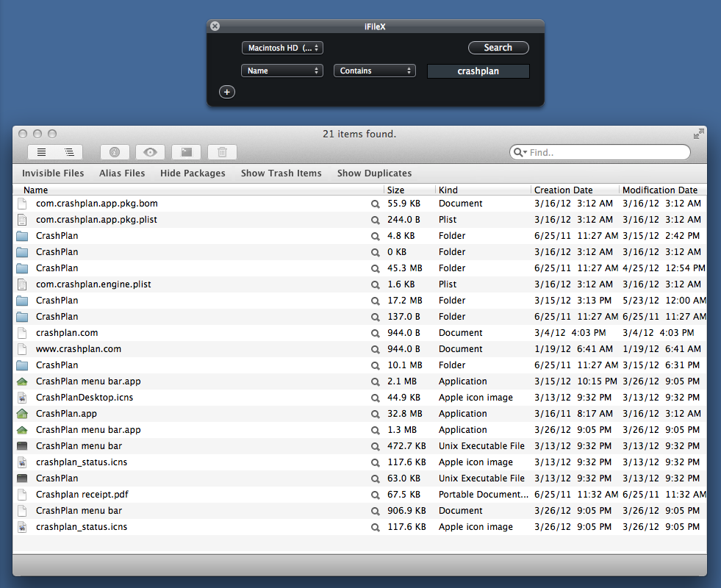Open the Get Info toolbar icon
721x588 pixels.
coord(115,152)
